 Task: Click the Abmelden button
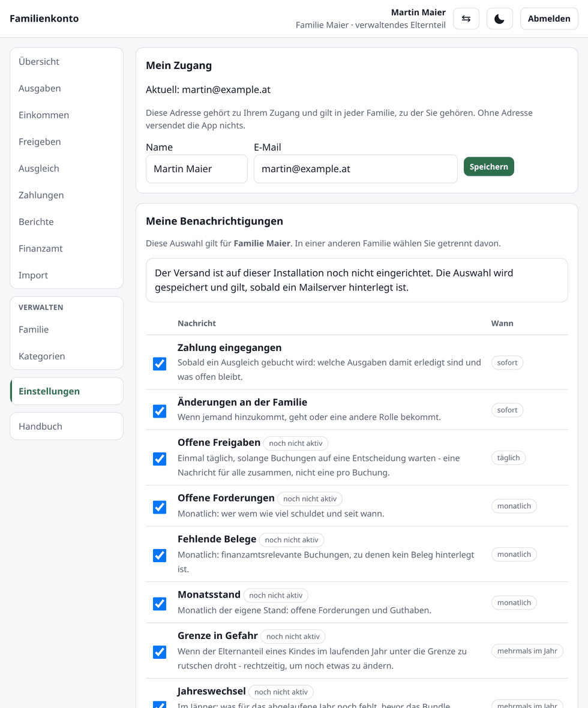[549, 19]
